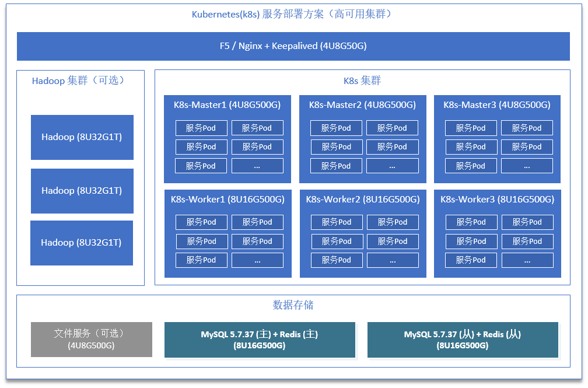Click the Hadoop 集群（可选） heading

coord(79,81)
